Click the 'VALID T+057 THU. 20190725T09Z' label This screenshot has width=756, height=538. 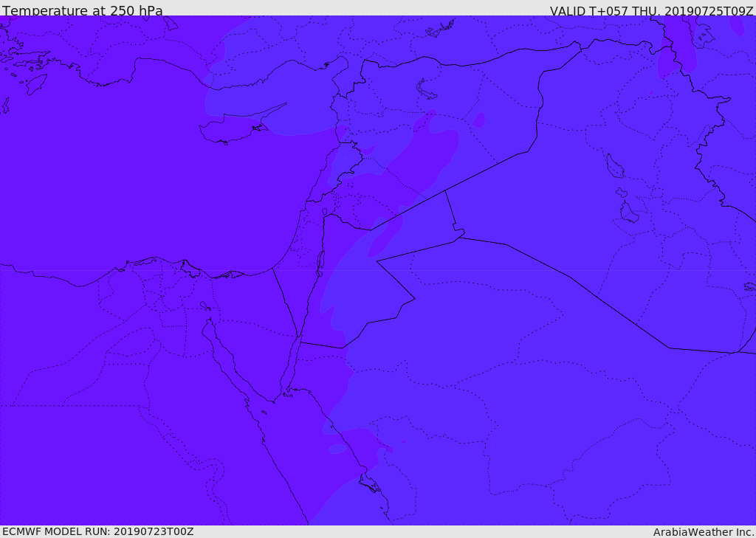(652, 10)
